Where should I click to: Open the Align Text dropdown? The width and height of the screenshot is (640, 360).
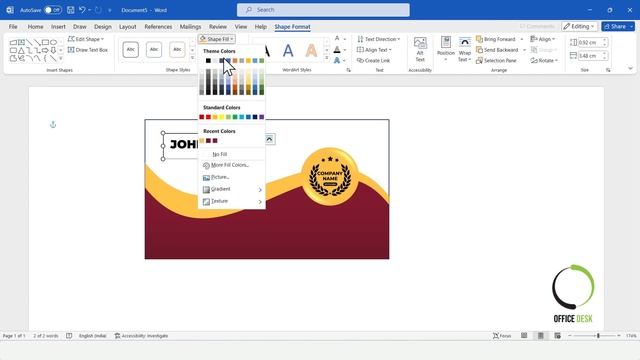(x=374, y=50)
